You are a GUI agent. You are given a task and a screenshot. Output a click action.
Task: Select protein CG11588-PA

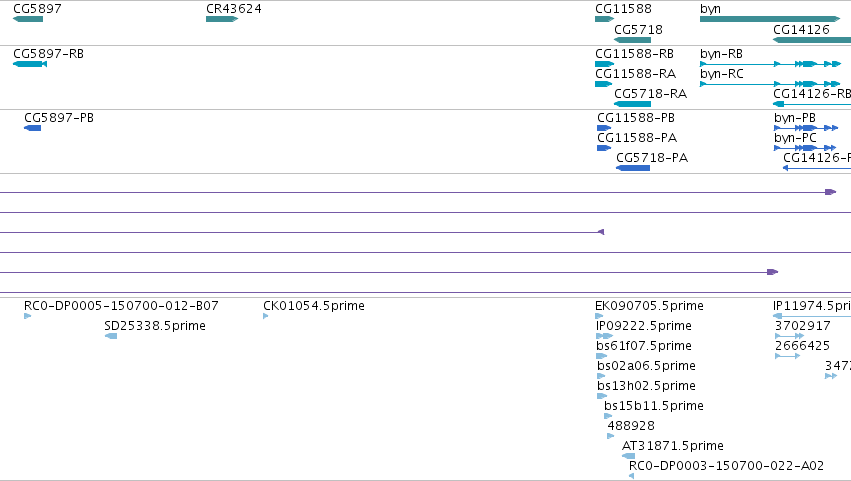pyautogui.click(x=604, y=148)
